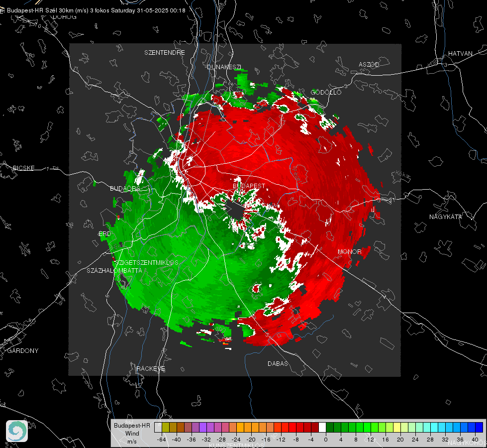Click the ÉRD city label
The width and height of the screenshot is (487, 448).
104,234
